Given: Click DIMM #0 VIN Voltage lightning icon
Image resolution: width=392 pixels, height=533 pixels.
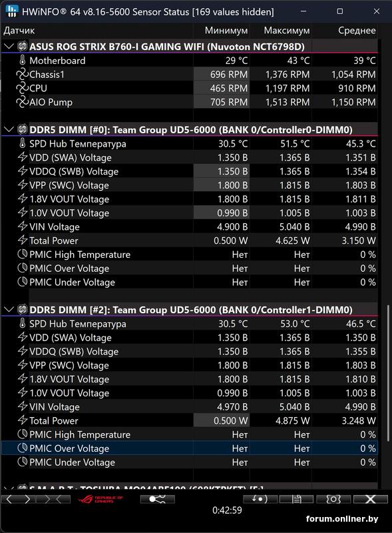Looking at the screenshot, I should click(23, 227).
